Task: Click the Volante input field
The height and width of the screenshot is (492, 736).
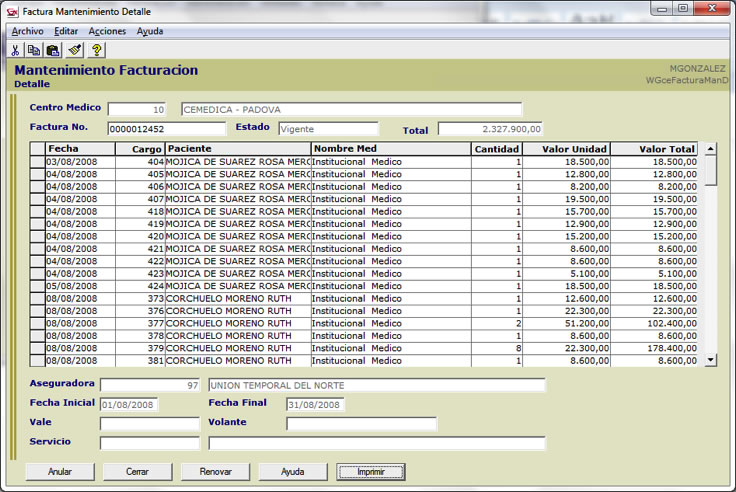Action: click(361, 424)
